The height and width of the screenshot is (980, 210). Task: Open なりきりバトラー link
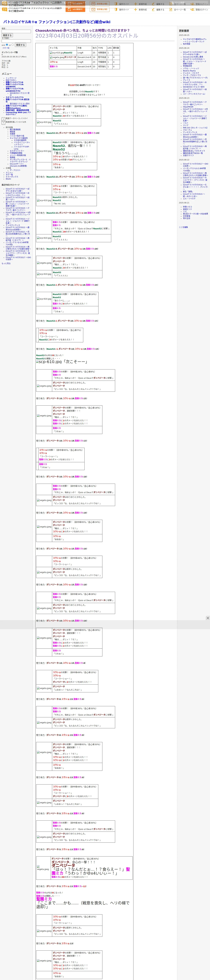(x=17, y=151)
